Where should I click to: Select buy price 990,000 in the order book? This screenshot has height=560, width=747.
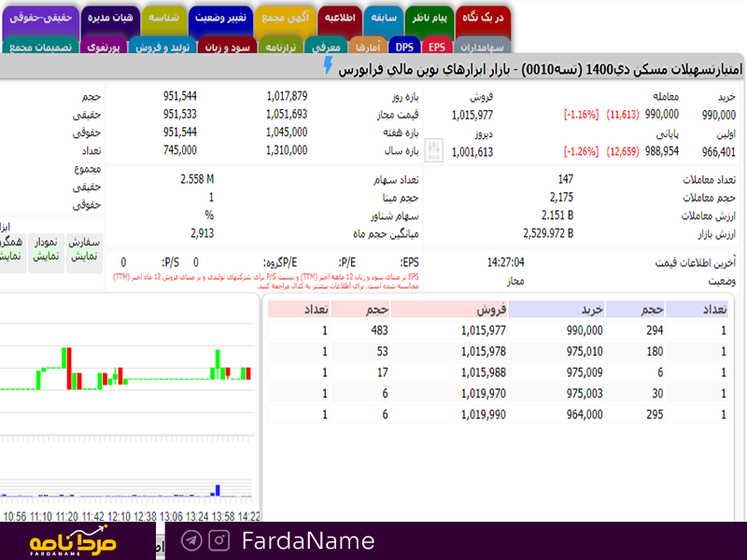click(585, 330)
